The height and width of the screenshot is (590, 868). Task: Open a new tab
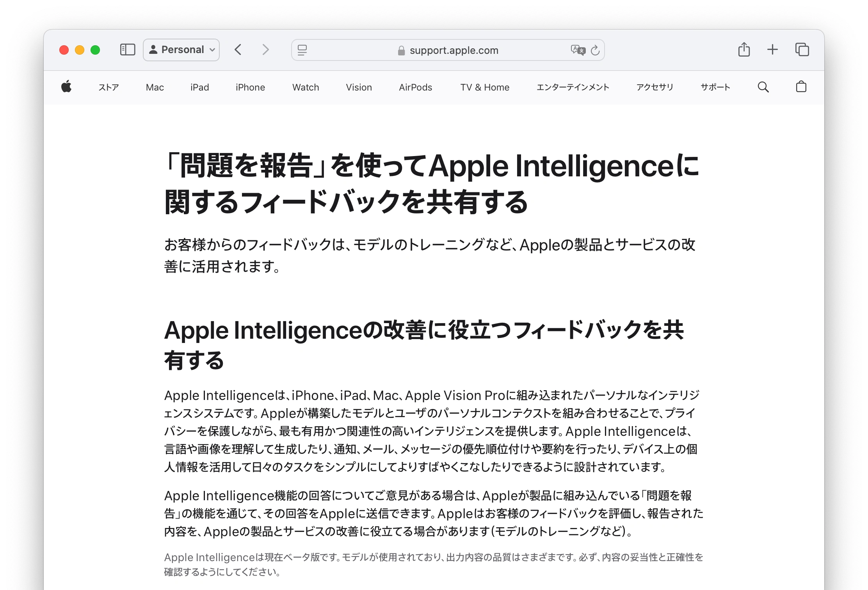pyautogui.click(x=772, y=50)
